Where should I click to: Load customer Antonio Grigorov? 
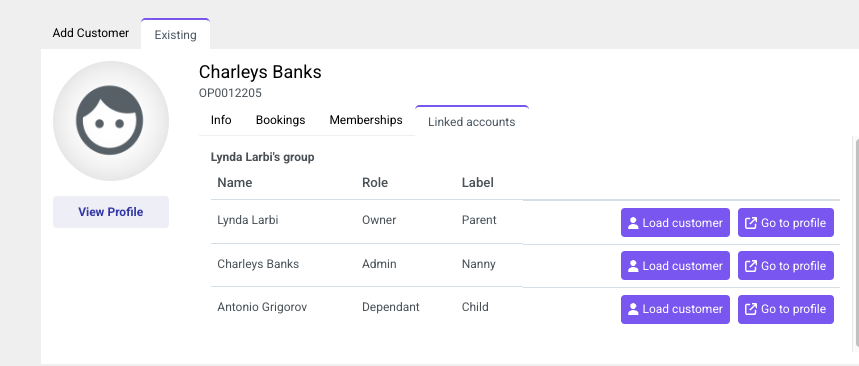[x=675, y=310]
